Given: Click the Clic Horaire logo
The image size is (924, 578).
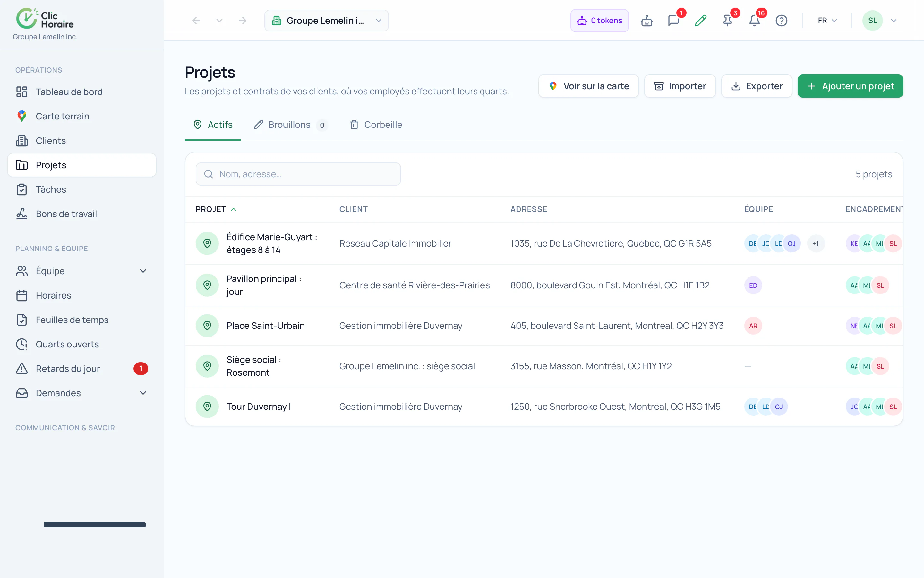Looking at the screenshot, I should (x=45, y=18).
